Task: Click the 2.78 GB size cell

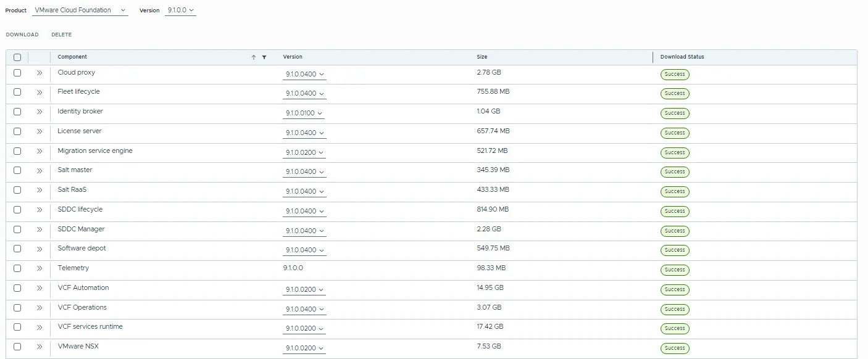Action: point(489,73)
